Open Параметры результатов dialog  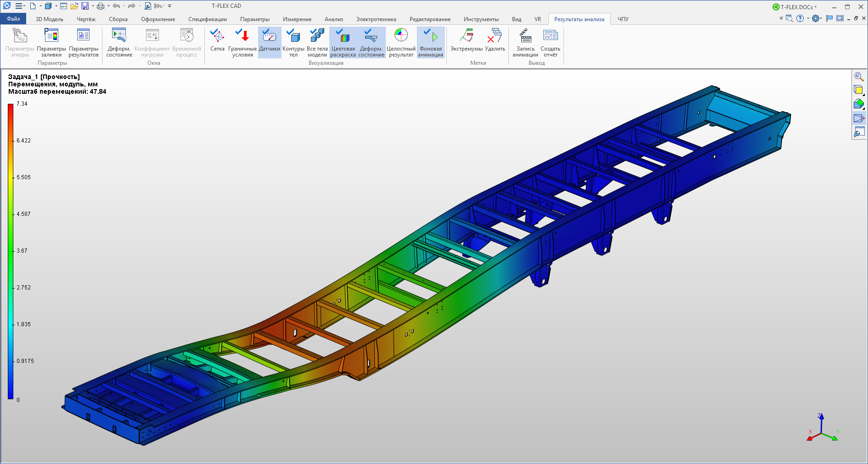tap(84, 42)
